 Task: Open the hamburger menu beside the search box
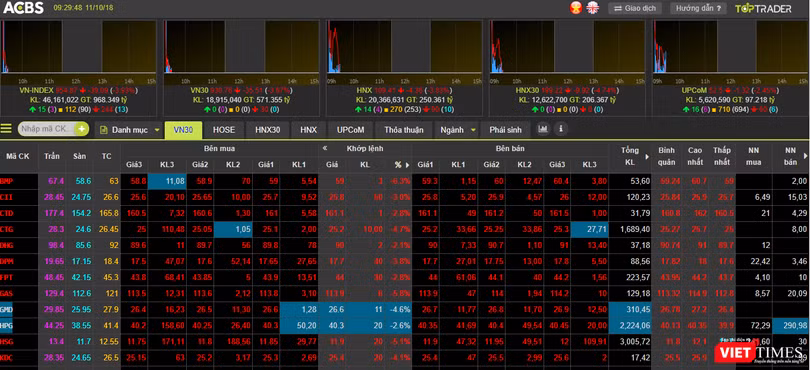pyautogui.click(x=6, y=129)
